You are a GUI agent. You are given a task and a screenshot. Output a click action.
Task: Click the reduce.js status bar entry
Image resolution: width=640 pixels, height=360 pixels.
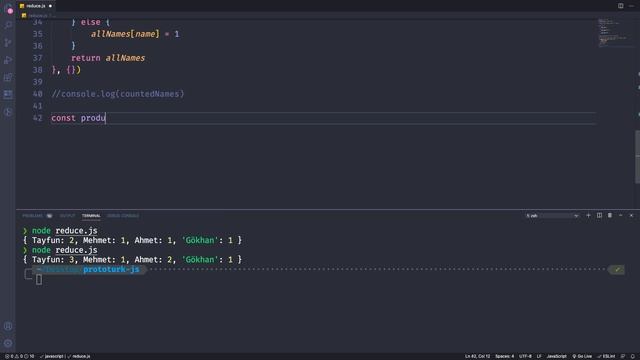click(79, 356)
